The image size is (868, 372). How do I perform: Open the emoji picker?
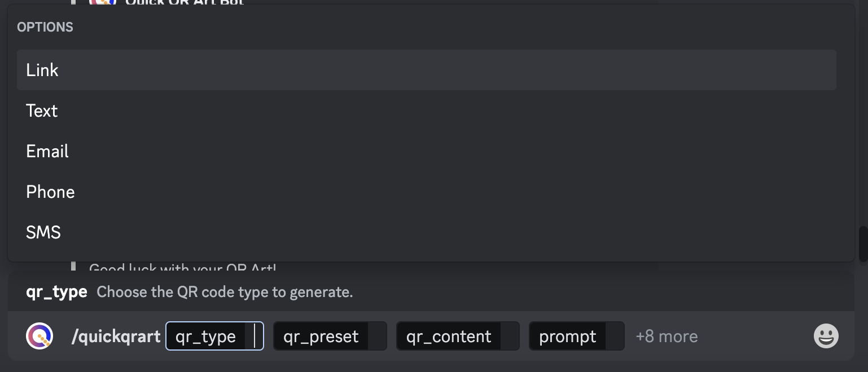tap(826, 336)
